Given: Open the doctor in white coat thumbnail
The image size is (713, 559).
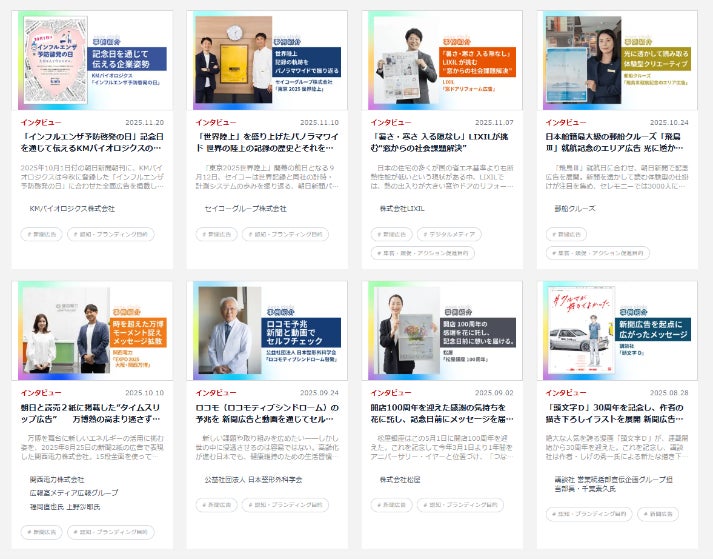Looking at the screenshot, I should click(267, 331).
